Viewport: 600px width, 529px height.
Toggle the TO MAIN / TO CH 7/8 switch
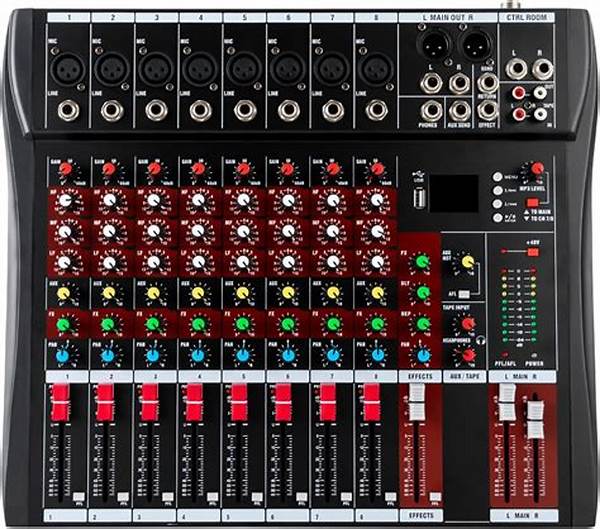[x=533, y=203]
